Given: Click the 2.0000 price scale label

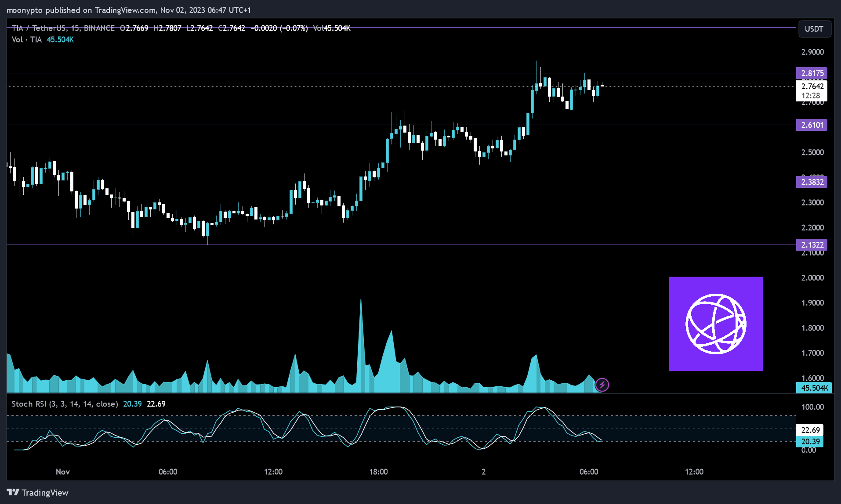Looking at the screenshot, I should (812, 278).
